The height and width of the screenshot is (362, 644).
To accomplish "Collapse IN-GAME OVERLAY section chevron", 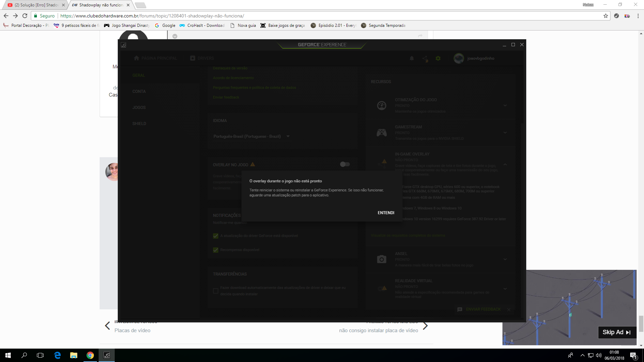I will point(505,165).
